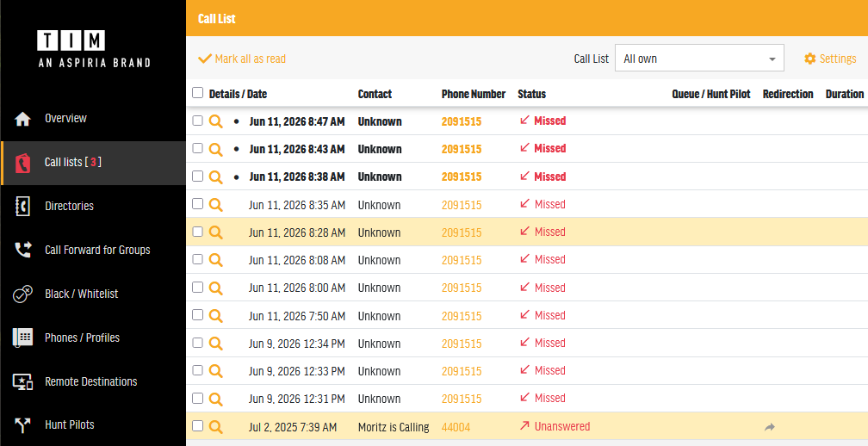The width and height of the screenshot is (868, 446).
Task: Click phone number 2091515 on 8:00 AM row
Action: pyautogui.click(x=462, y=288)
